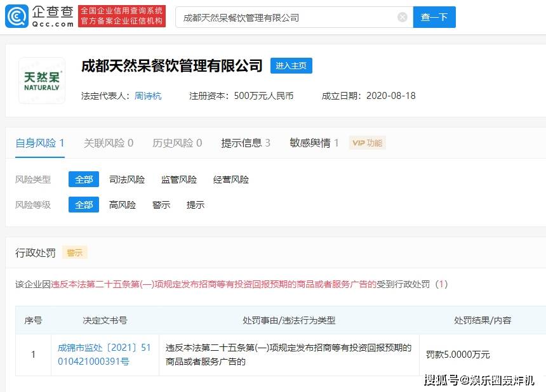This screenshot has height=392, width=546.
Task: Click the 处罚结果/内容 column header
Action: point(483,320)
